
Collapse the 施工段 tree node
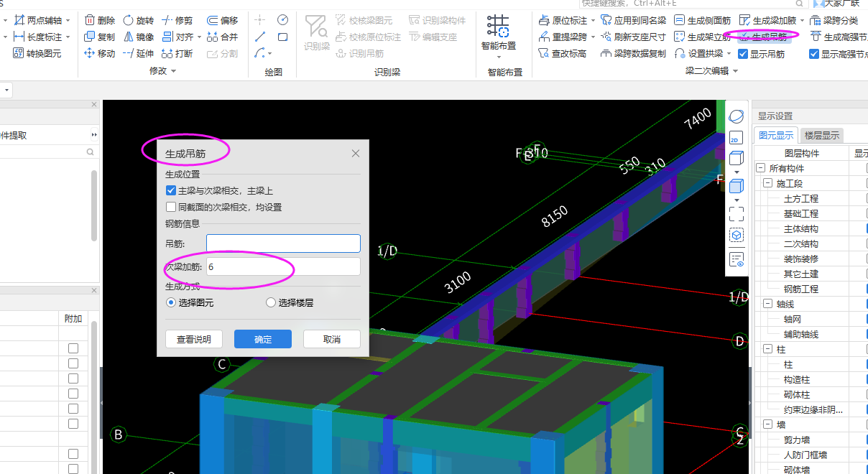pos(767,183)
